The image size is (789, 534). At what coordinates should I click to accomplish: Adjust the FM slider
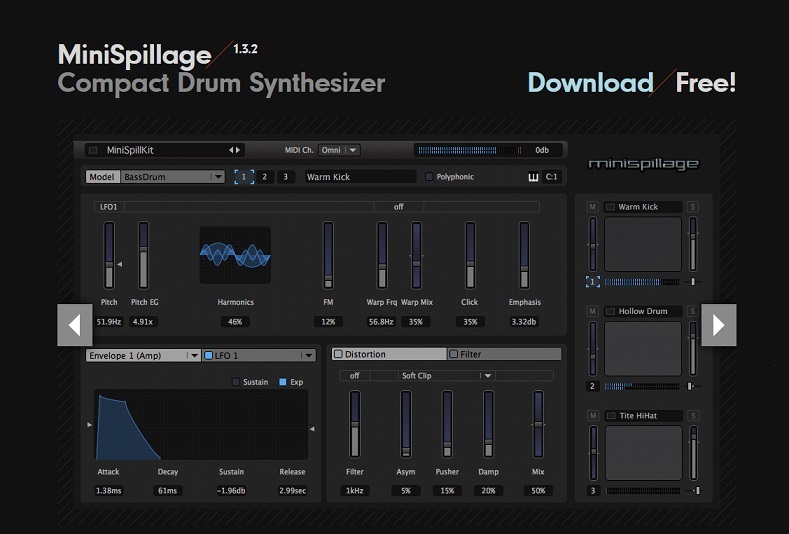[x=328, y=256]
